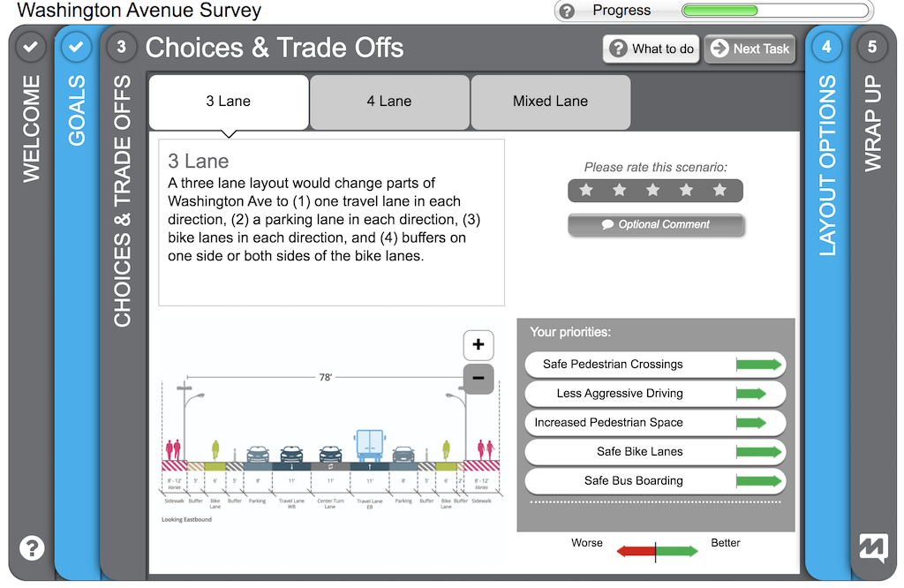Select the Mixed Lane tab

(x=550, y=102)
